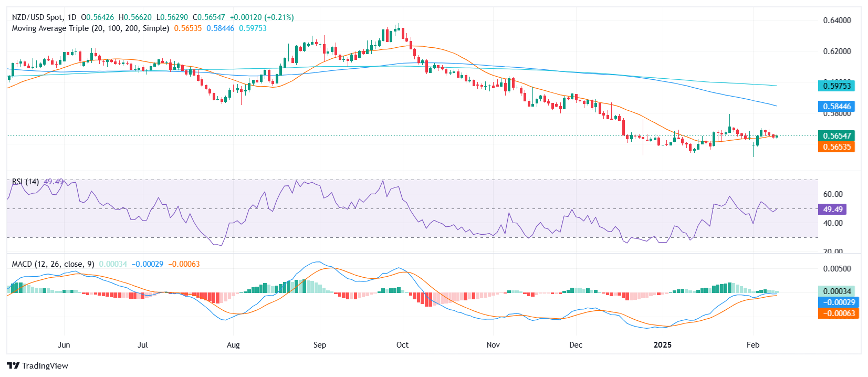
Task: Click the orange signal -0.00063 tag
Action: click(x=838, y=313)
